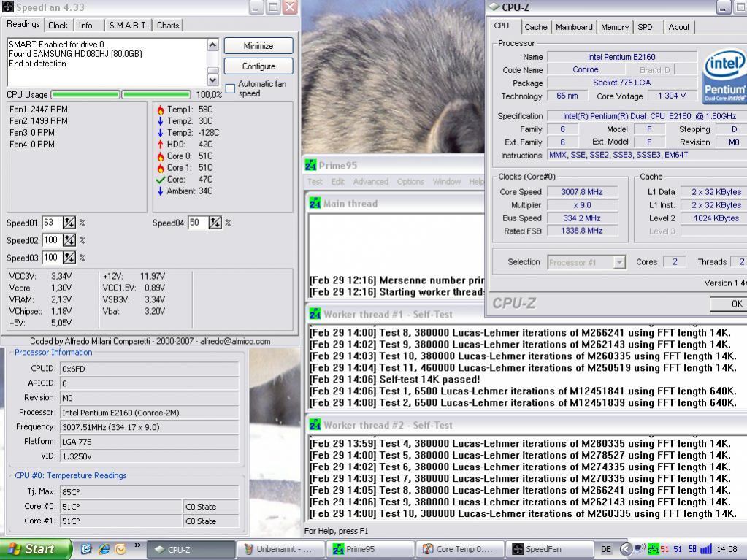Open the Prime95 Edit menu
This screenshot has width=747, height=560.
click(338, 181)
